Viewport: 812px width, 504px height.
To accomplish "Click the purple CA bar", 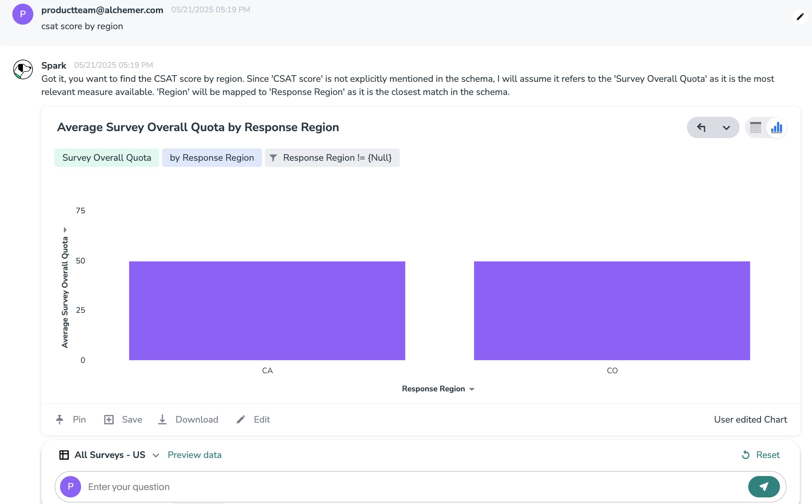I will coord(267,310).
